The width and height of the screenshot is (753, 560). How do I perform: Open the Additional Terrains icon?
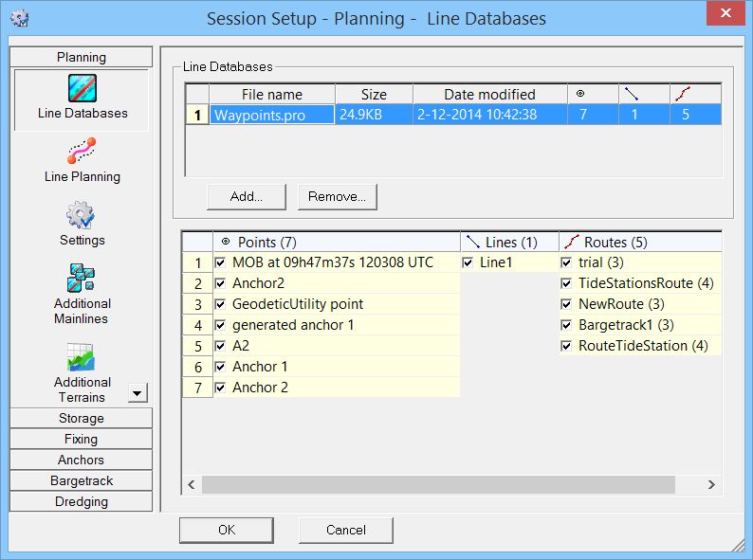(x=83, y=357)
